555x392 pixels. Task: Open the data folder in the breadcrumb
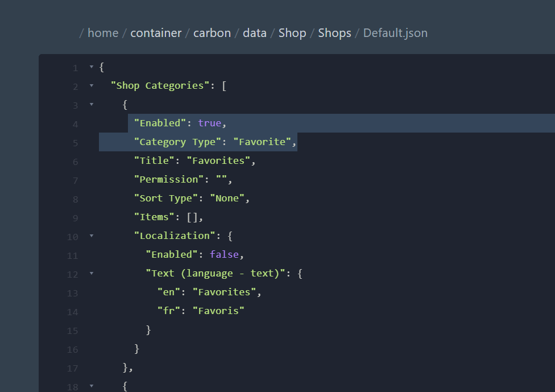254,33
